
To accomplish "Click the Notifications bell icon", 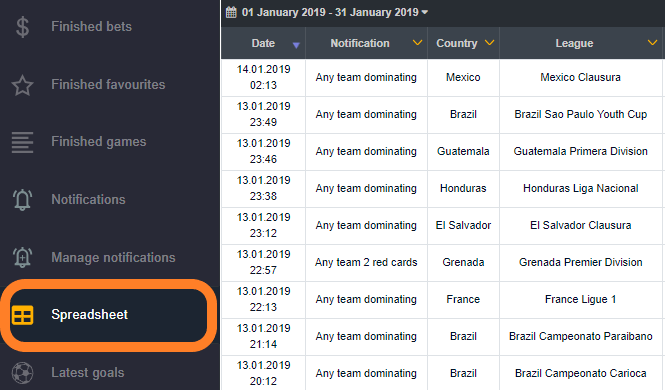I will click(x=22, y=200).
